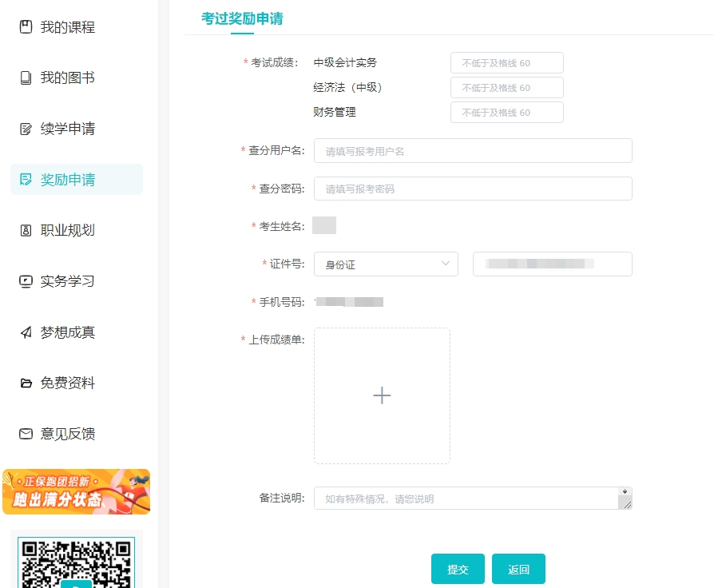This screenshot has height=588, width=714.
Task: Click the 我的图书 book icon
Action: coord(24,77)
